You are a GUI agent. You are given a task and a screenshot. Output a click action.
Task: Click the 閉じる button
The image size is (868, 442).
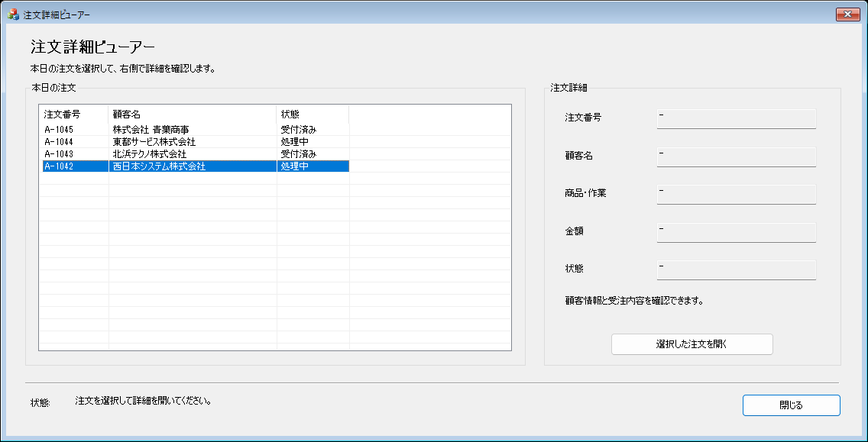pos(791,405)
